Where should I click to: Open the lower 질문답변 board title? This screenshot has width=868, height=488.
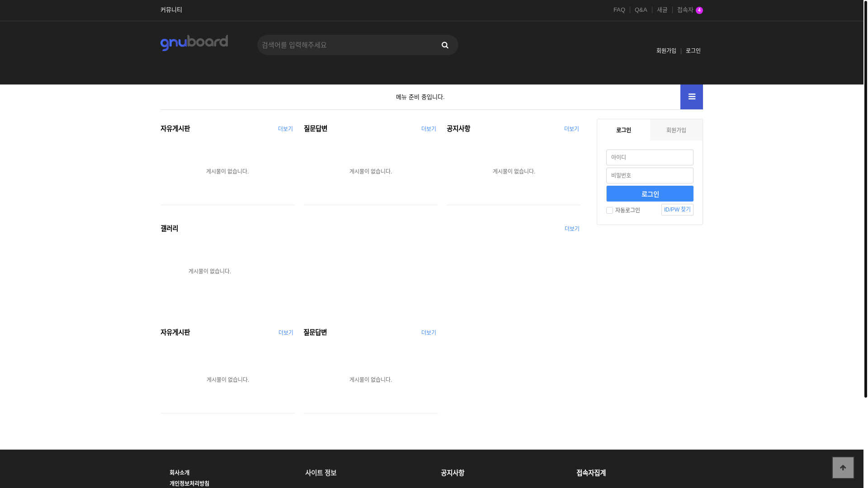point(315,333)
